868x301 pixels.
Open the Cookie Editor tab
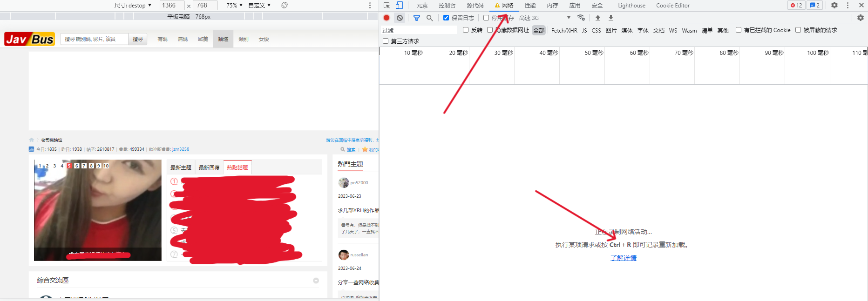(x=673, y=6)
